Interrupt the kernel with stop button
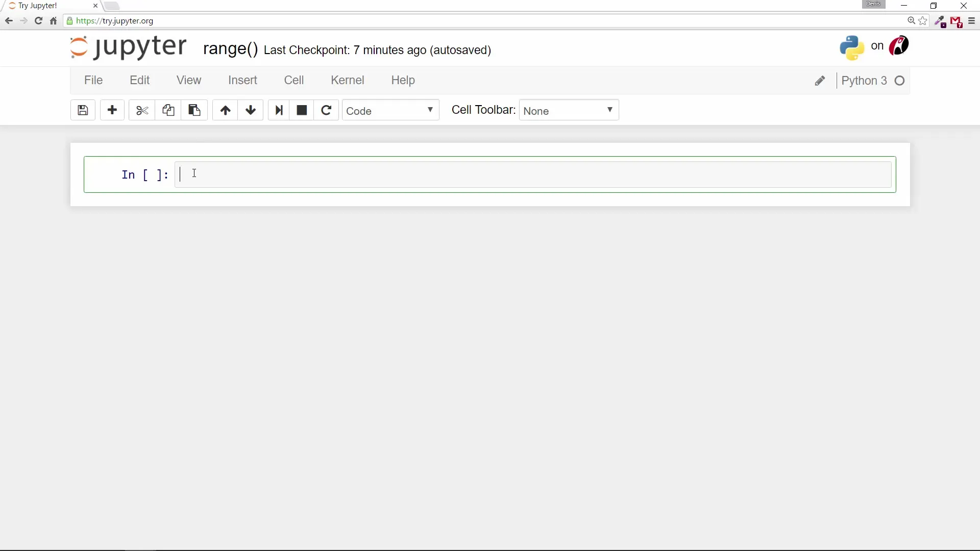Image resolution: width=980 pixels, height=551 pixels. coord(302,110)
